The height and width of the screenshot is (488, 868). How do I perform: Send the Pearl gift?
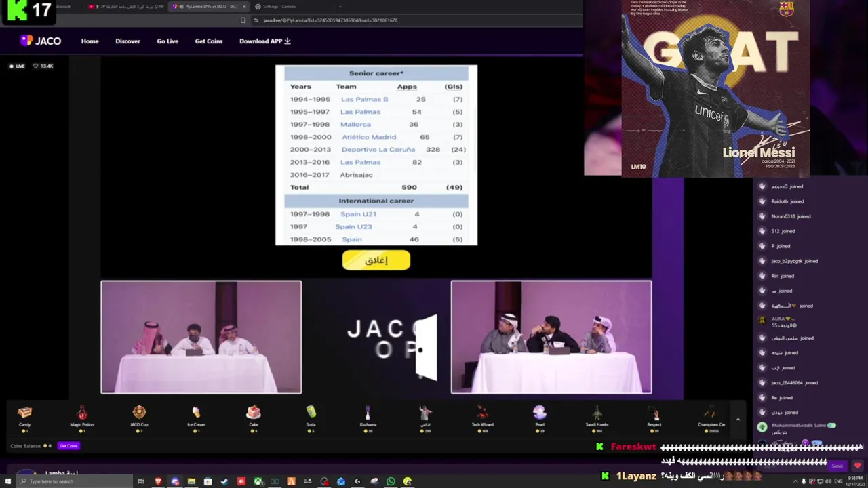click(x=539, y=416)
